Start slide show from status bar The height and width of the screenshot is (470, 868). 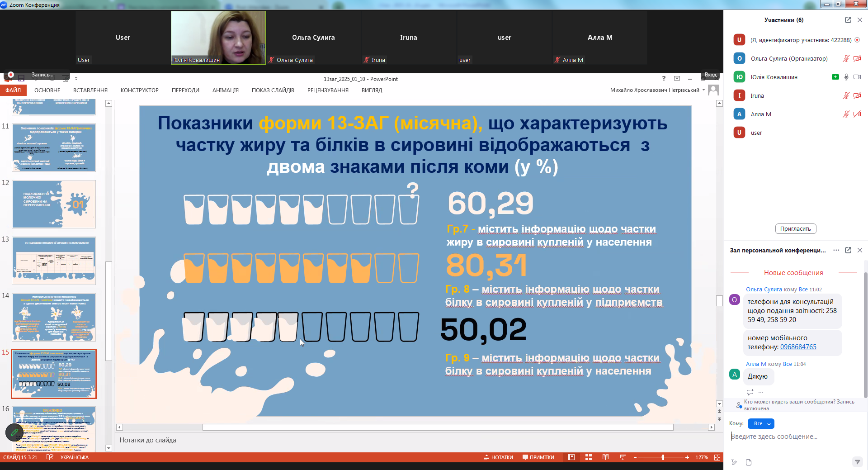(x=623, y=457)
